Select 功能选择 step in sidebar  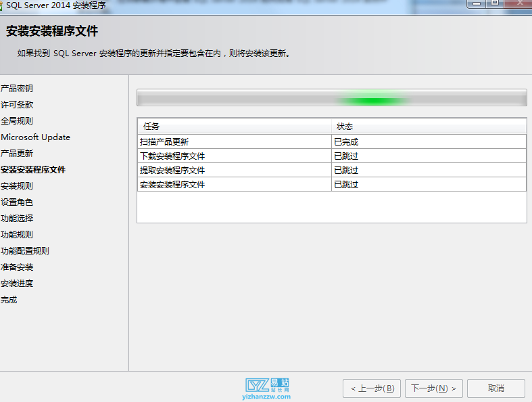(17, 219)
